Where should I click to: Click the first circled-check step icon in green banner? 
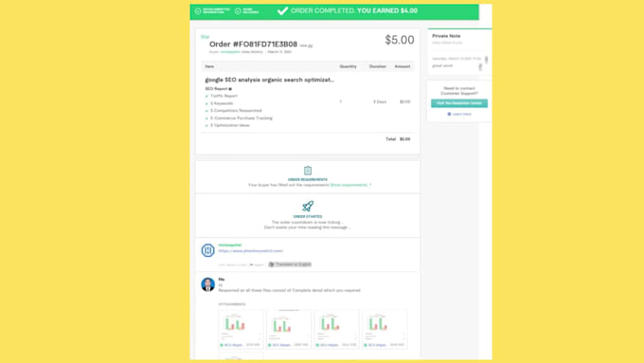pyautogui.click(x=198, y=11)
